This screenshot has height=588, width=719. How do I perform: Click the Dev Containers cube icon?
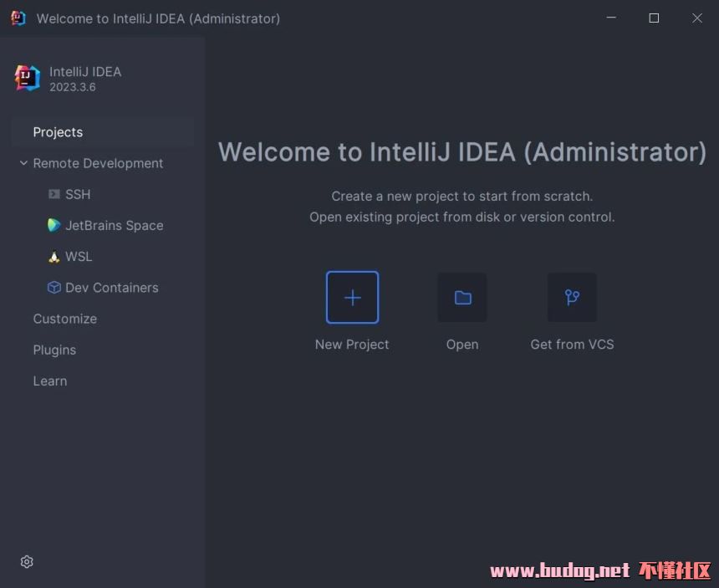pyautogui.click(x=54, y=288)
